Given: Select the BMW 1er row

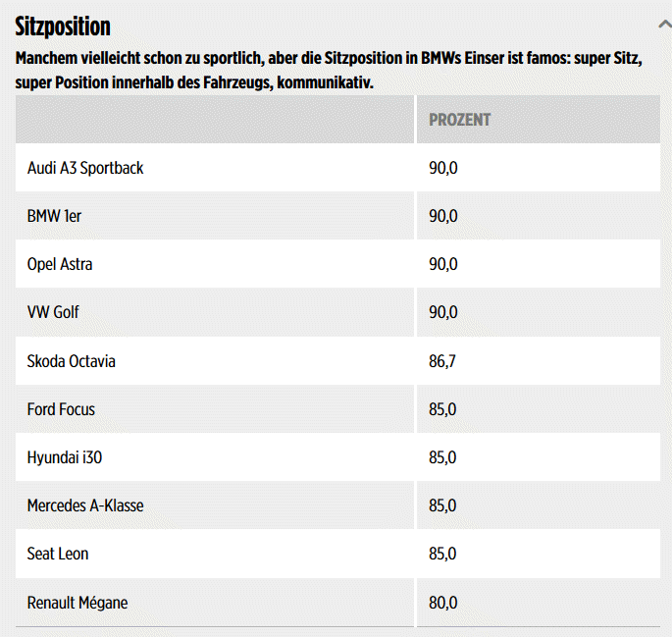Looking at the screenshot, I should pyautogui.click(x=54, y=216).
